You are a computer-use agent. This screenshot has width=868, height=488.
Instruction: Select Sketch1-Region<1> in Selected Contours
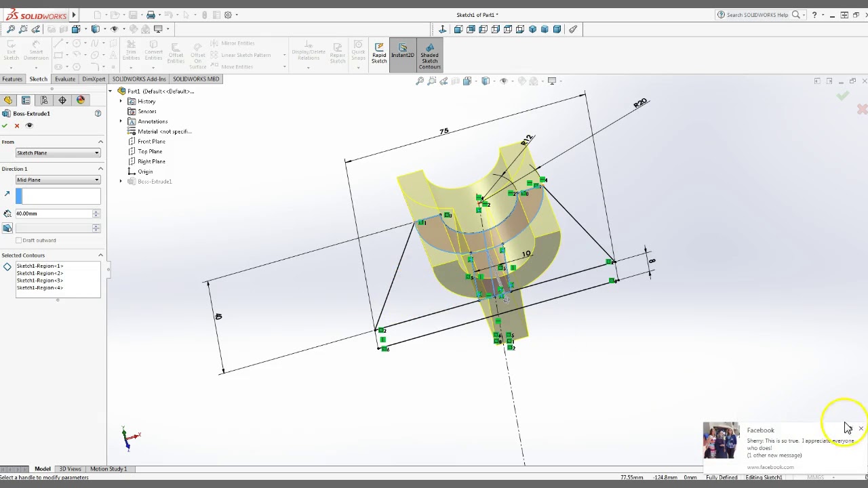click(x=39, y=266)
